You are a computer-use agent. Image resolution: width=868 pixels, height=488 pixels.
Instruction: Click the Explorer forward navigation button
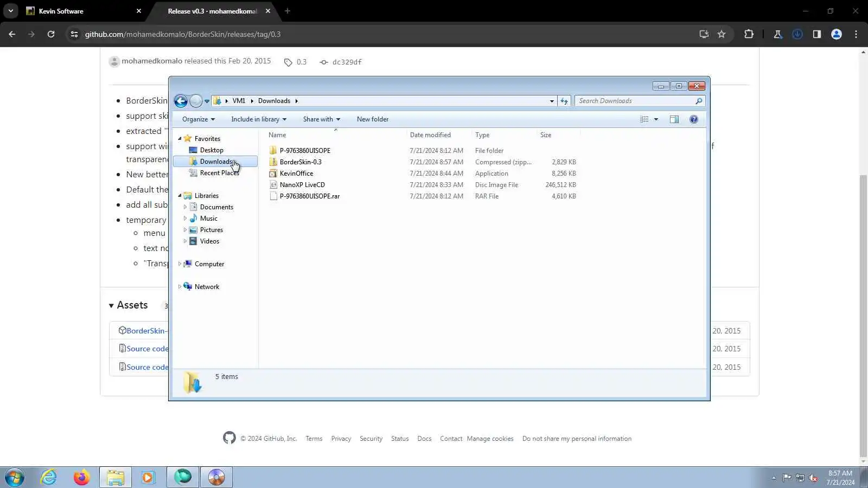point(196,101)
